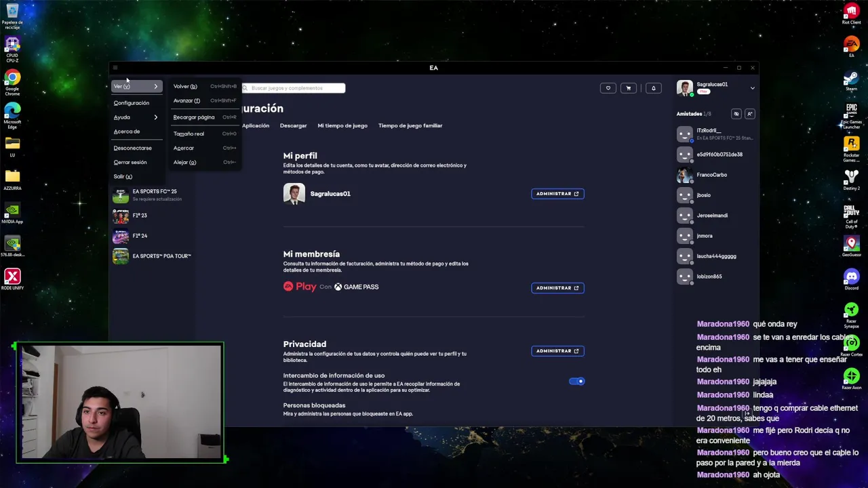Viewport: 868px width, 488px height.
Task: Open RODE UNIFY desktop icon
Action: (12, 279)
